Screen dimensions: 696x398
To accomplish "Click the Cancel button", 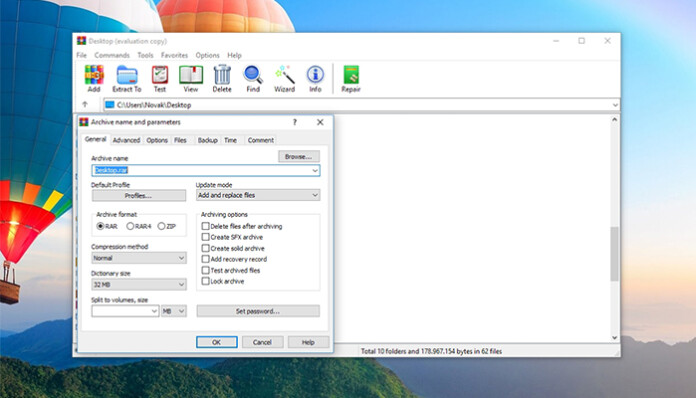I will click(x=262, y=342).
